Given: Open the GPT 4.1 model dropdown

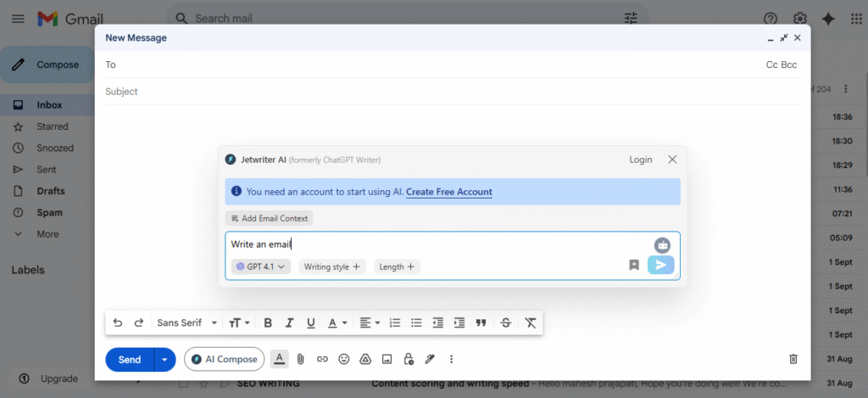Looking at the screenshot, I should point(261,266).
